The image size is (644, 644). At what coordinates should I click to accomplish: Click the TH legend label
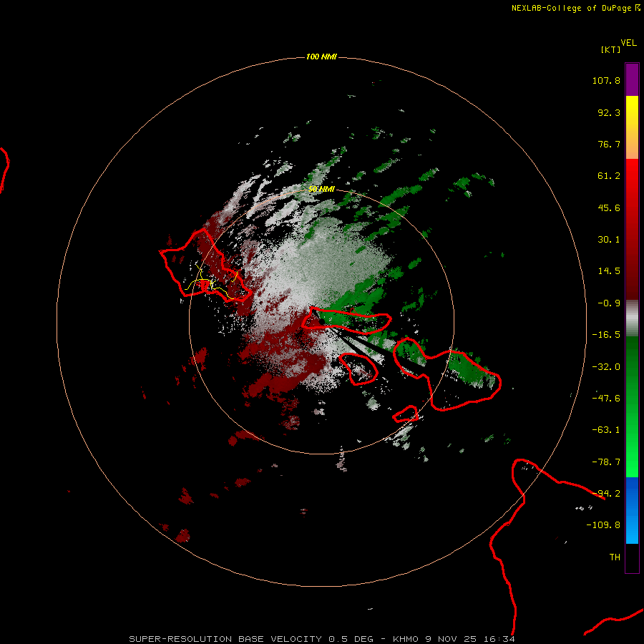pos(615,557)
